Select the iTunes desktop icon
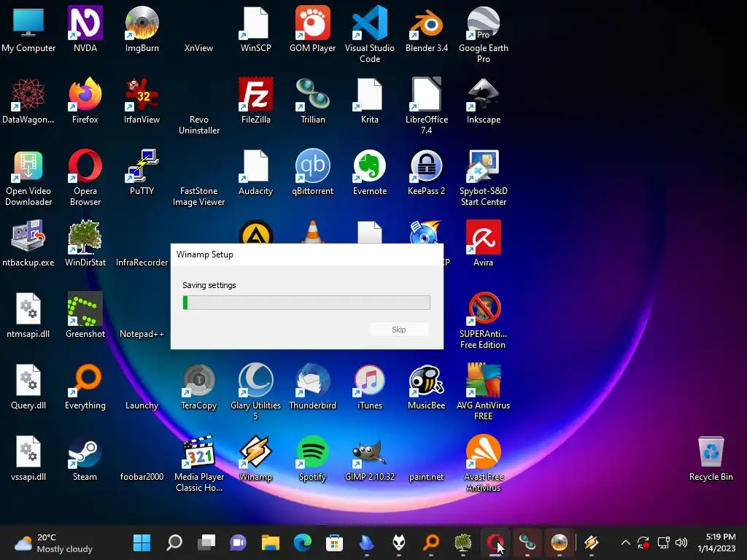This screenshot has height=560, width=747. 370,380
